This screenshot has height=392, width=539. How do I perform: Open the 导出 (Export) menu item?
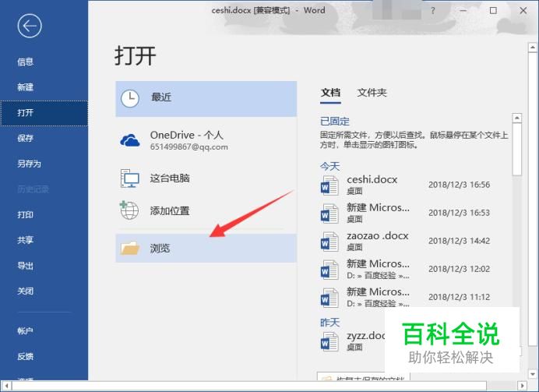(44, 266)
